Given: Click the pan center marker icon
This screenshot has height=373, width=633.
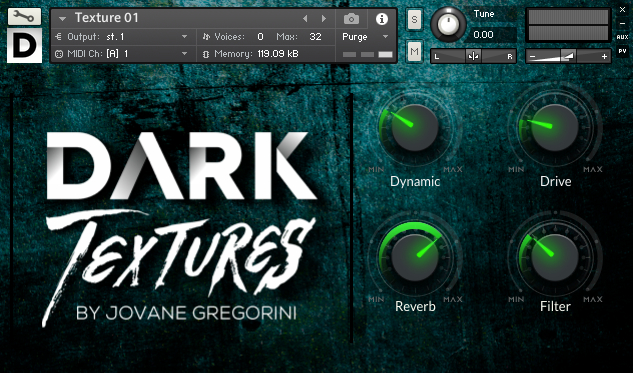Looking at the screenshot, I should 473,57.
